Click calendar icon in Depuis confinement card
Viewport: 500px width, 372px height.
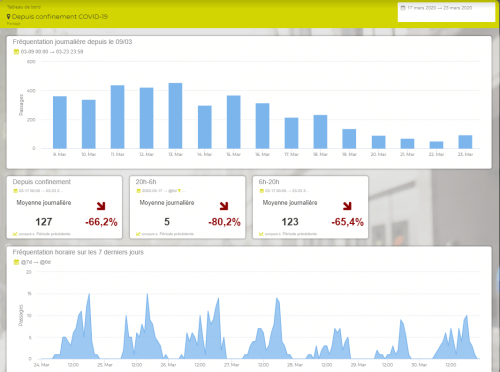point(15,191)
